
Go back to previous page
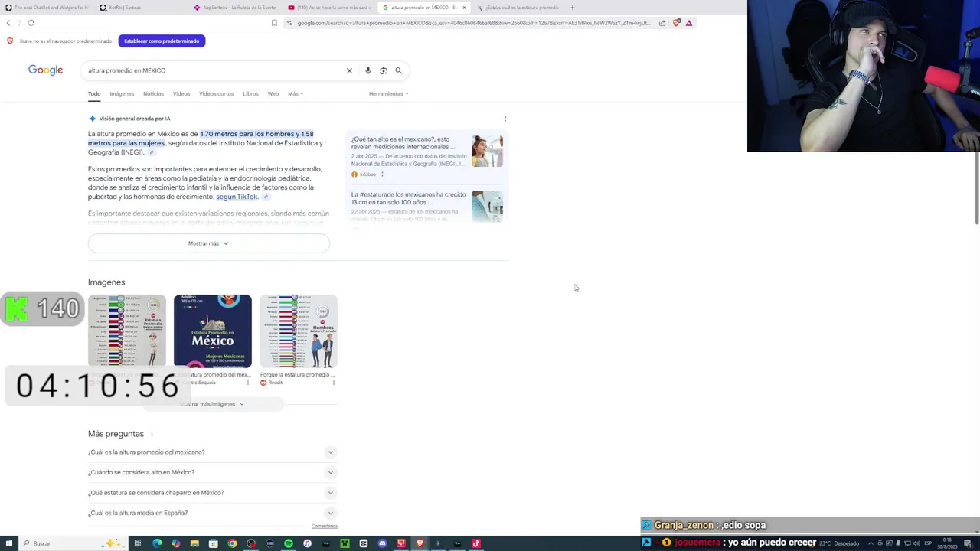click(8, 23)
